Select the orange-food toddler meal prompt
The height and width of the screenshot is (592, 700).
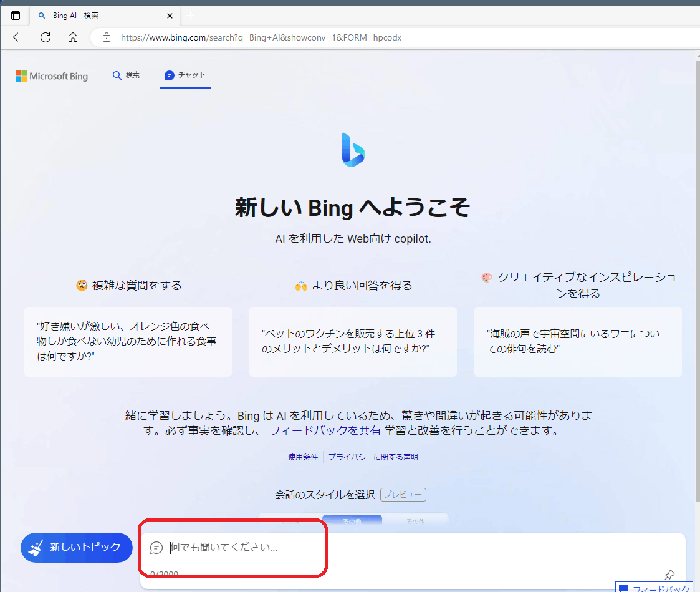[128, 341]
